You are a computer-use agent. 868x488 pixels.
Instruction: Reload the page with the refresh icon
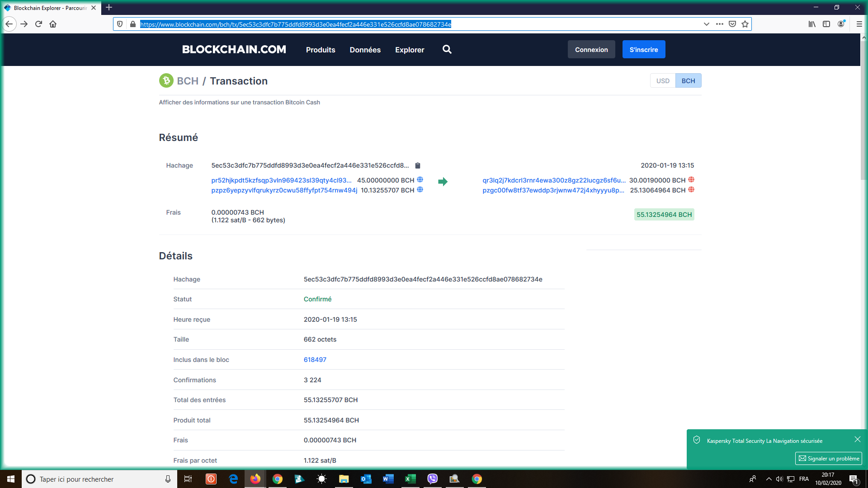click(38, 24)
